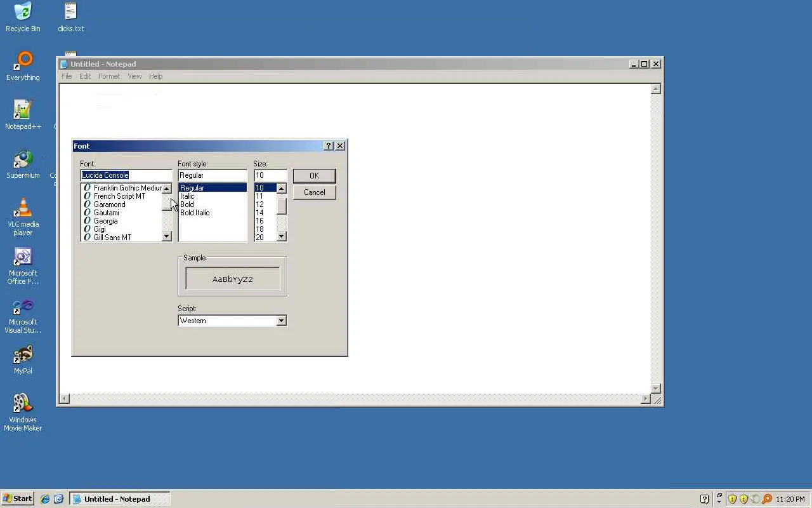Screen dimensions: 812x508
Task: Click the font list scrollbar thumb
Action: click(167, 203)
